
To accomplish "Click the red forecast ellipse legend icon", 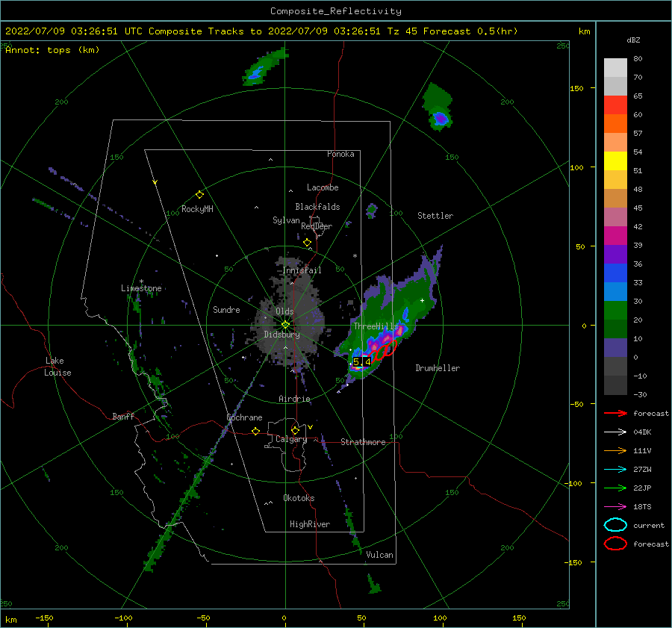I will pos(615,544).
